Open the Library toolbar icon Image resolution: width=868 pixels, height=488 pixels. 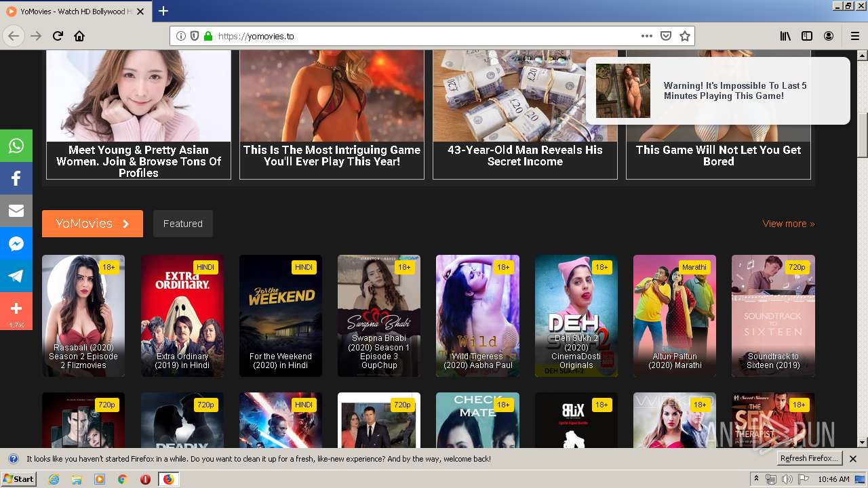coord(785,36)
